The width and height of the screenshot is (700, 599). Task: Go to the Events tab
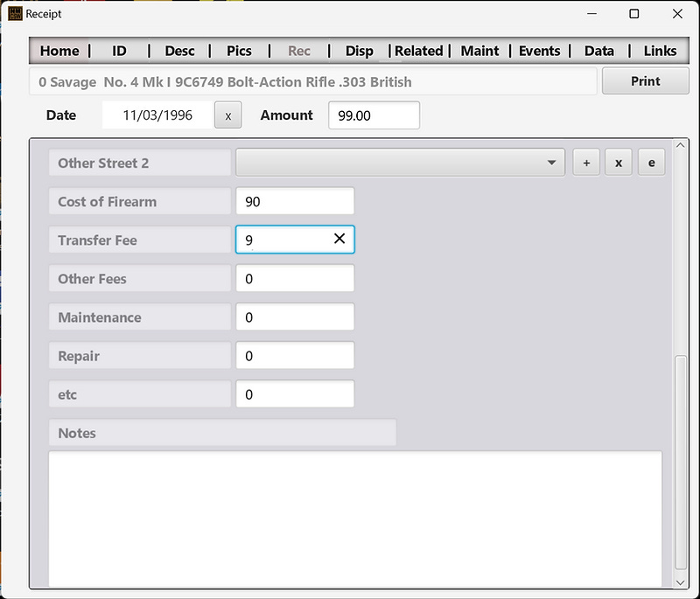tap(539, 51)
